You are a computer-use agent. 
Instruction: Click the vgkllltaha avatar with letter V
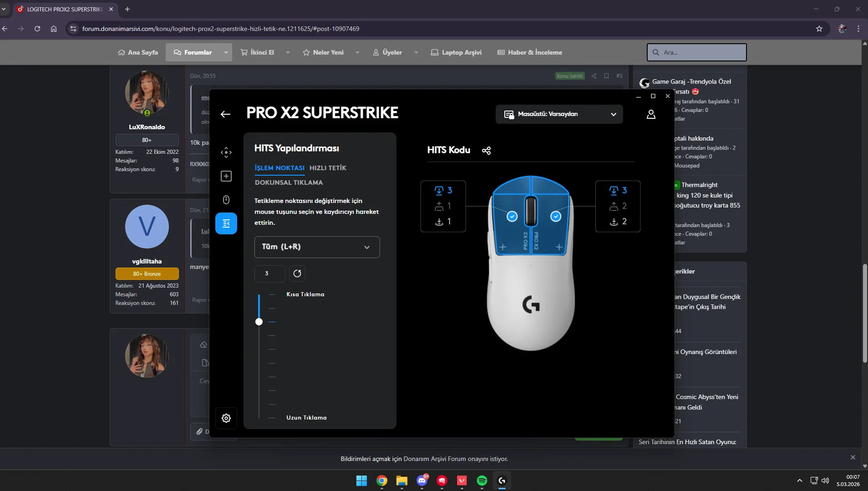147,227
